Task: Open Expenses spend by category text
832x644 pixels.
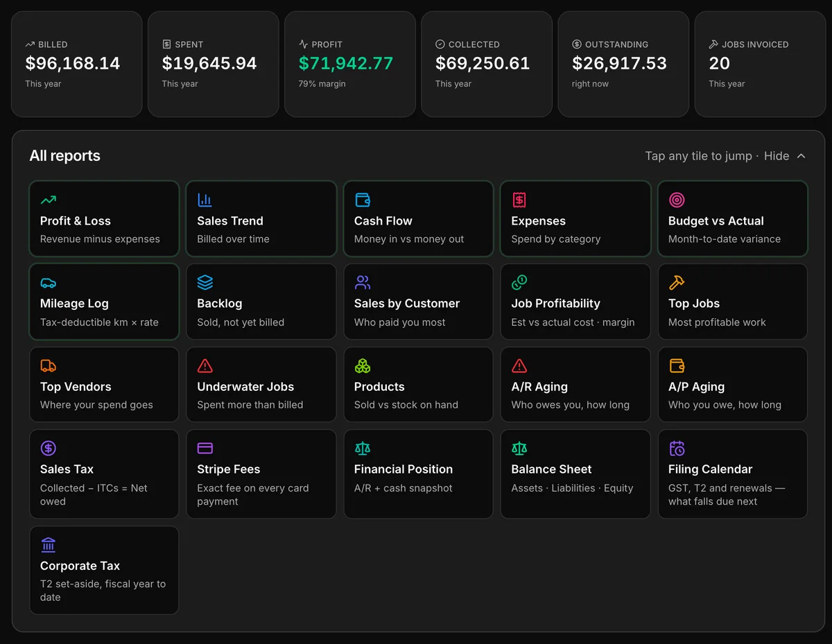Action: [x=556, y=239]
